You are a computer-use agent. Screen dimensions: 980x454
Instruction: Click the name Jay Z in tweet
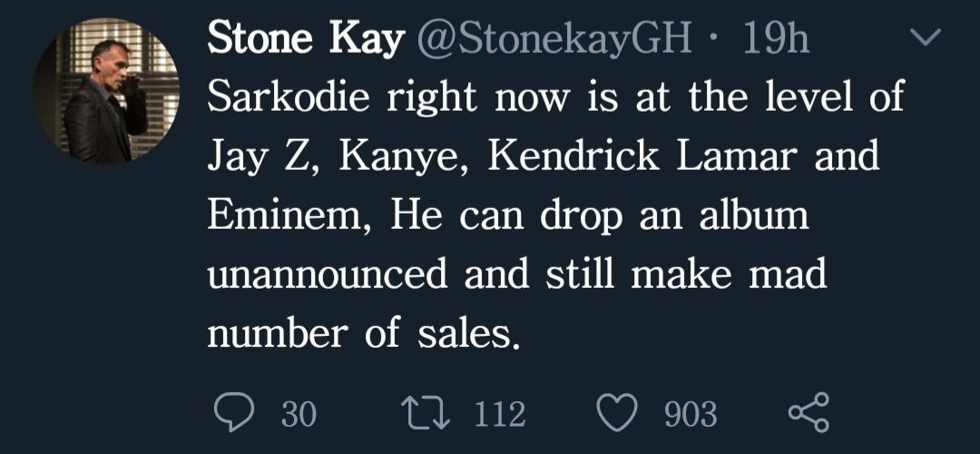pos(262,158)
